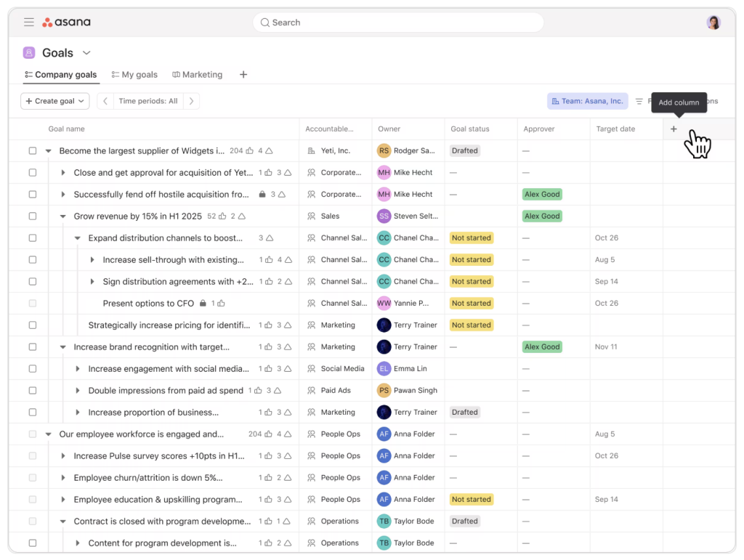Click the Create goal button
The width and height of the screenshot is (744, 560).
point(54,102)
